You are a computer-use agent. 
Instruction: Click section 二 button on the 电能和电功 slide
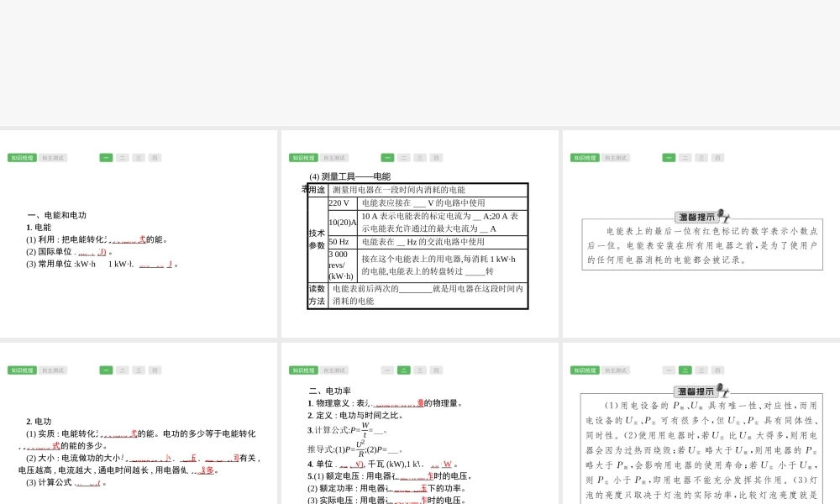pos(123,158)
